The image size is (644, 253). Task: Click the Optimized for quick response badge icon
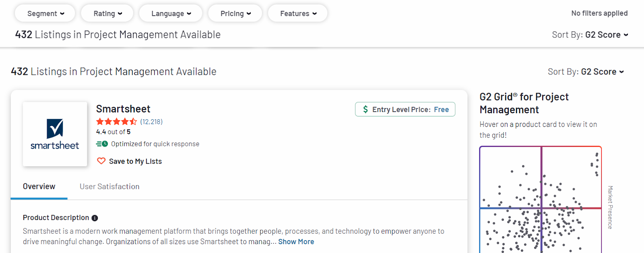point(102,144)
